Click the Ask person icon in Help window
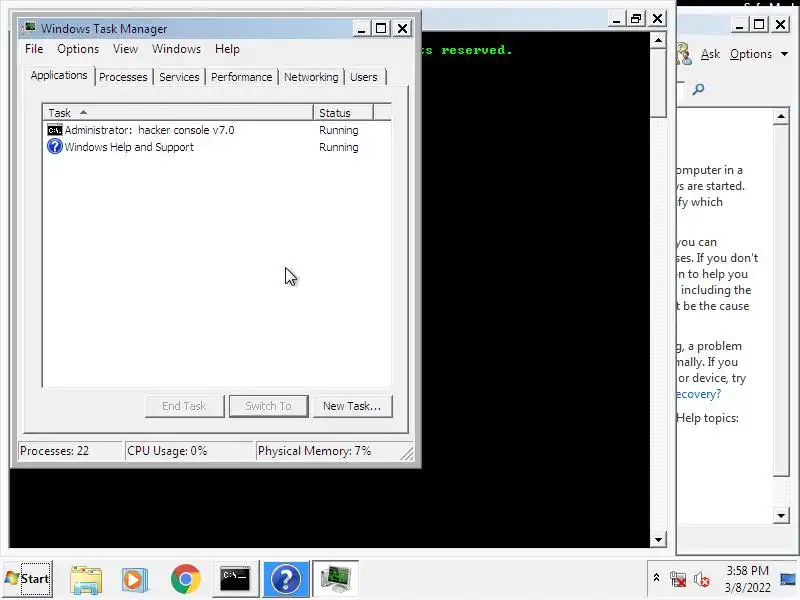The image size is (800, 600). (684, 54)
